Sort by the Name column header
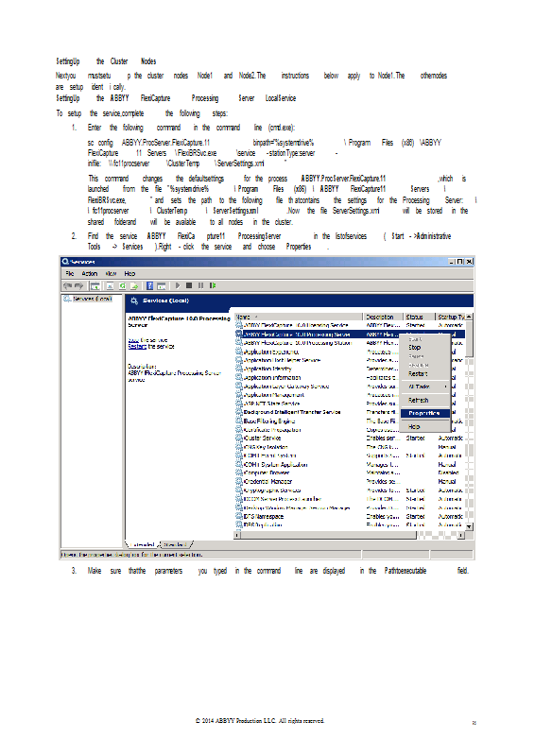 [299, 317]
